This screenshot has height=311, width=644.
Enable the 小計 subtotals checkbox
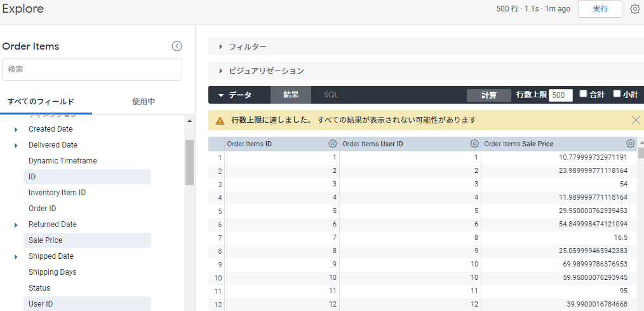pyautogui.click(x=617, y=93)
